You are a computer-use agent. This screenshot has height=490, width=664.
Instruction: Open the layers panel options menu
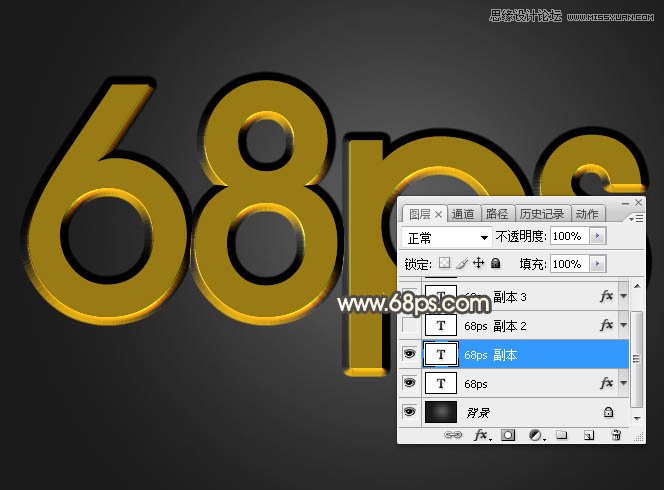click(x=636, y=218)
